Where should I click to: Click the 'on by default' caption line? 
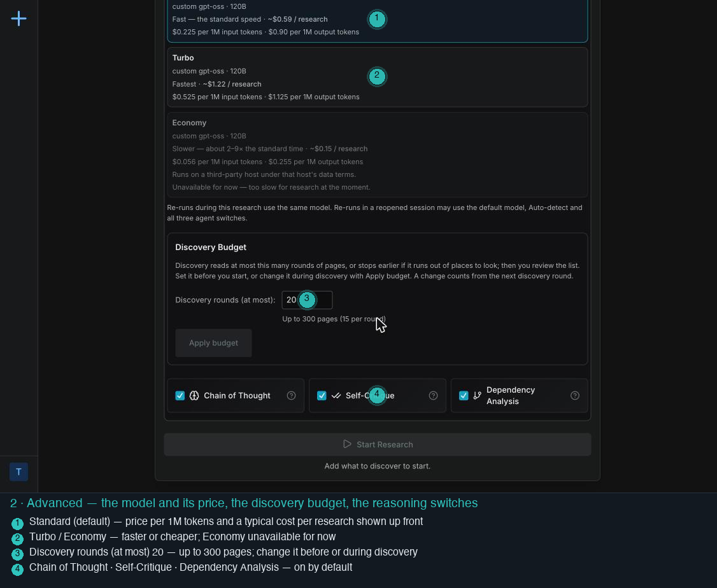point(190,567)
